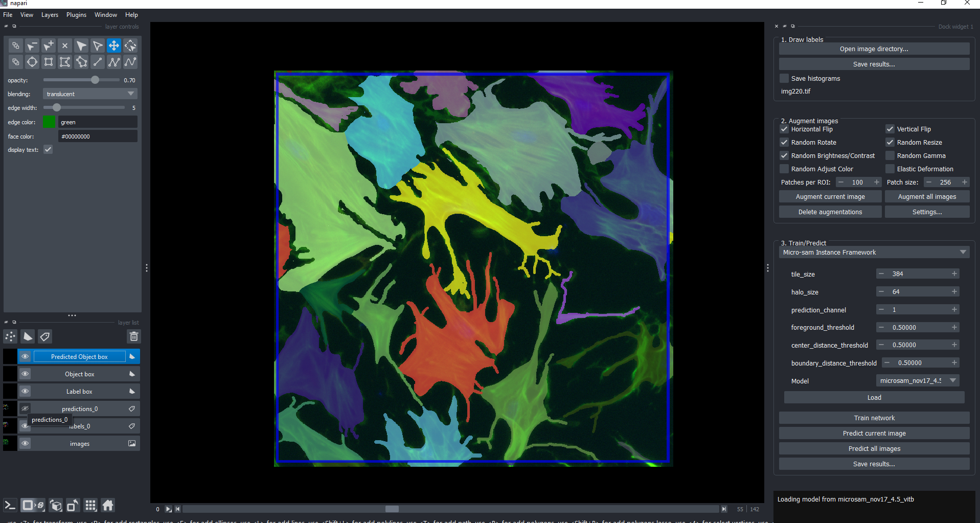Select the add ellipse shape tool
This screenshot has width=980, height=523.
[32, 62]
